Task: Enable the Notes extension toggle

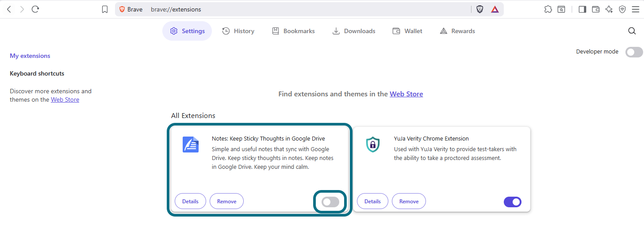Action: (330, 202)
